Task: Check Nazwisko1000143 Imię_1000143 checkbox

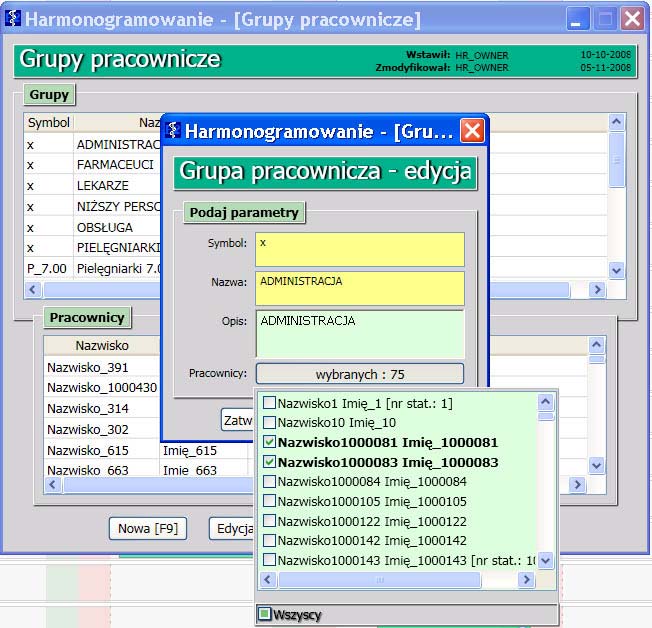Action: (269, 560)
